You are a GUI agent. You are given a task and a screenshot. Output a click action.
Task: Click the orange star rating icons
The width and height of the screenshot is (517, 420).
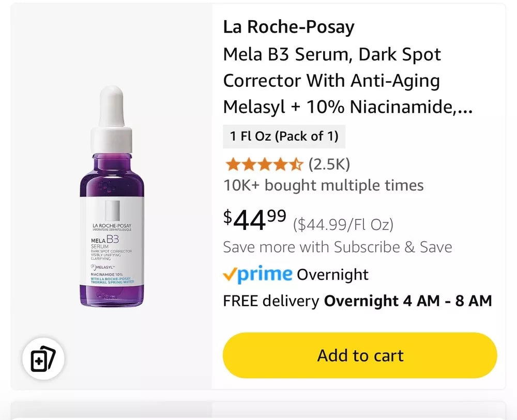click(x=264, y=165)
